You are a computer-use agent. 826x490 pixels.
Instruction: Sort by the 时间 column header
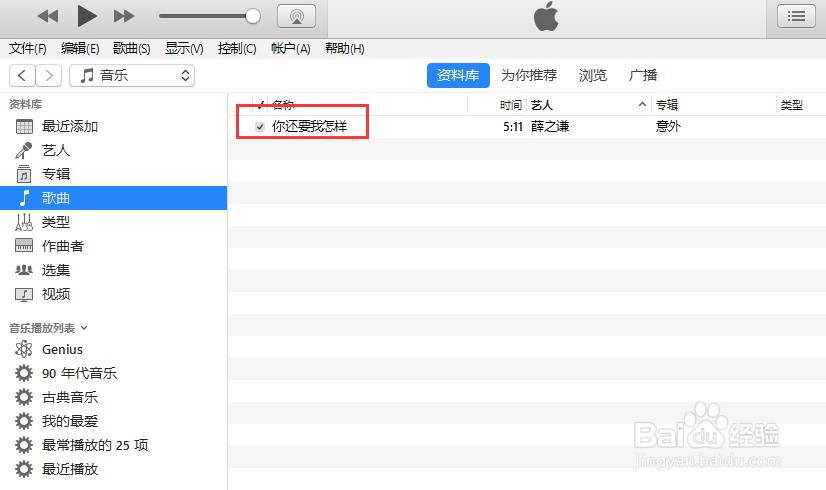510,105
